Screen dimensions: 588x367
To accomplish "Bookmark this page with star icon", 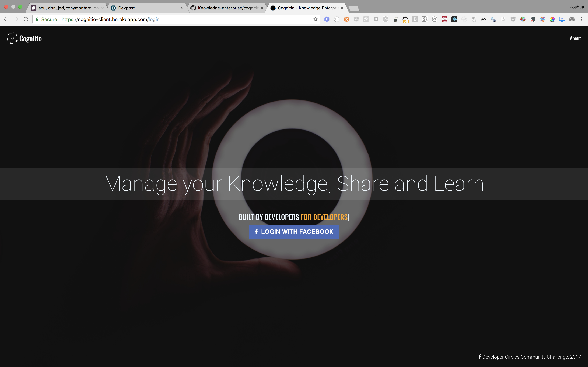I will tap(315, 19).
